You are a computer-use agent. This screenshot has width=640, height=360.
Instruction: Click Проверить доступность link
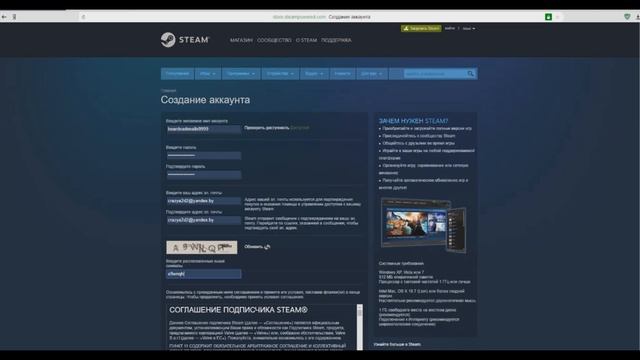[267, 128]
